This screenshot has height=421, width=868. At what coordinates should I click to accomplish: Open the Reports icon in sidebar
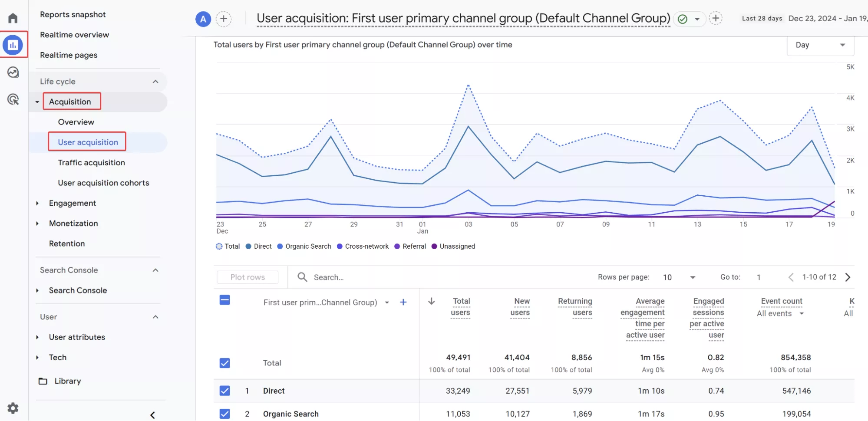pyautogui.click(x=13, y=45)
